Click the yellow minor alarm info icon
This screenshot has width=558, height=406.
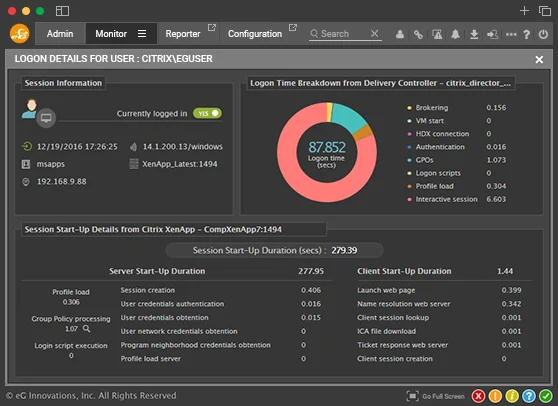click(x=512, y=396)
